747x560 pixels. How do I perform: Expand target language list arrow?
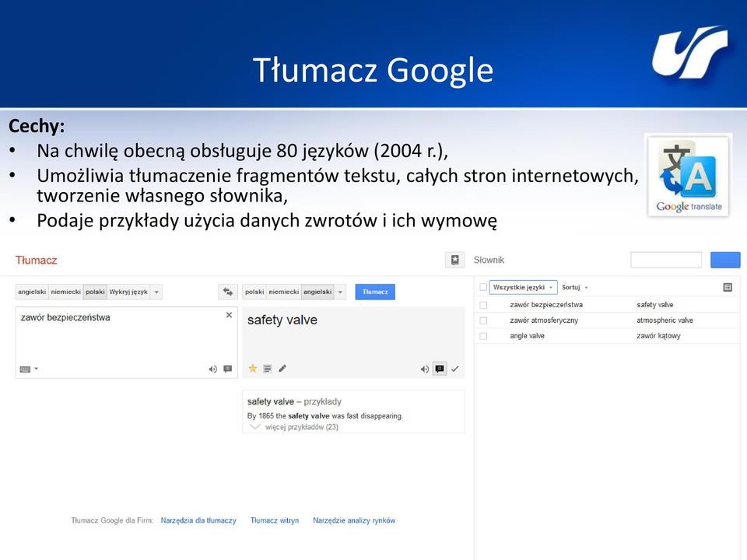340,292
